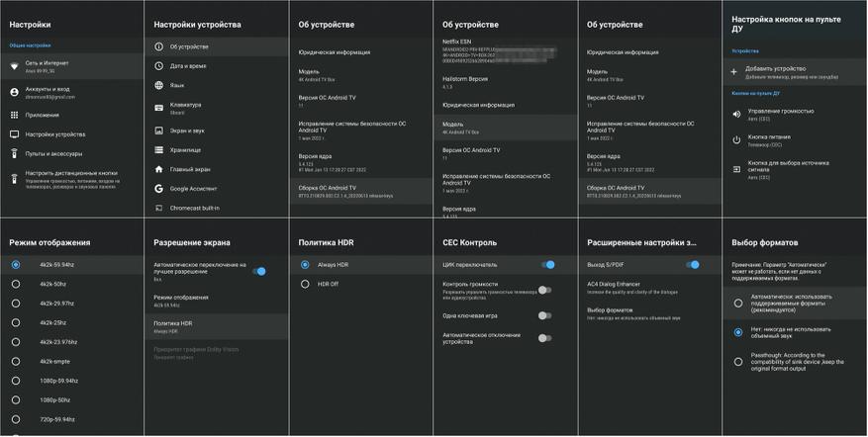This screenshot has height=437, width=868.
Task: Click the clock icon for Дата и время
Action: pyautogui.click(x=159, y=66)
